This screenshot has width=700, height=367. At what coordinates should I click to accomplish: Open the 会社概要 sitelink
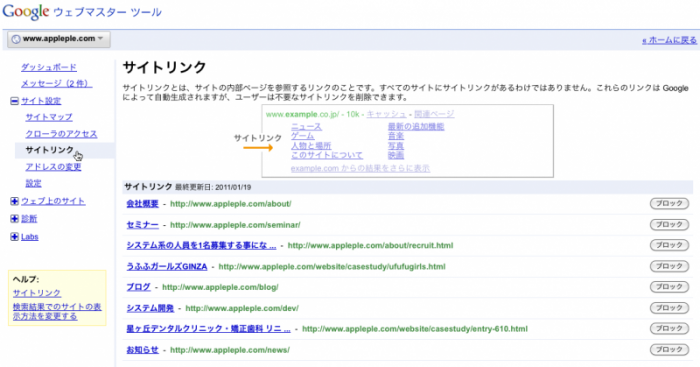142,204
